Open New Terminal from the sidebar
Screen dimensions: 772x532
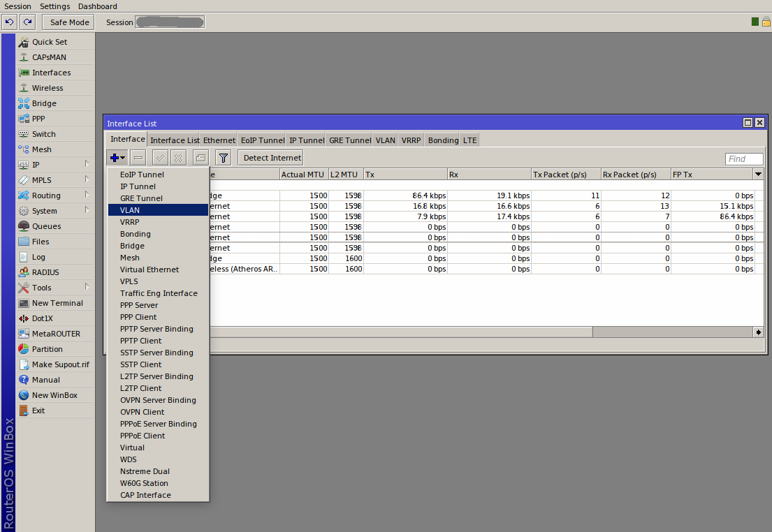57,303
